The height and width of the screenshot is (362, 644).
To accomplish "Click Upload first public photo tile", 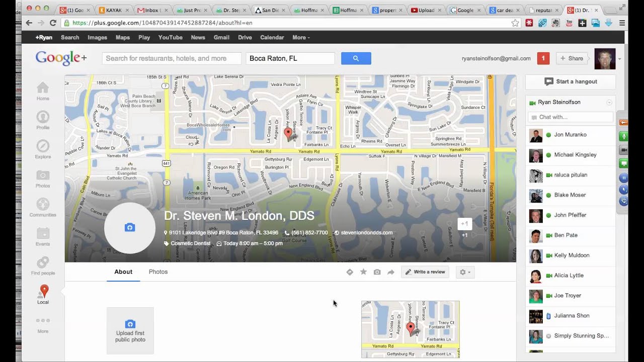I will point(130,331).
